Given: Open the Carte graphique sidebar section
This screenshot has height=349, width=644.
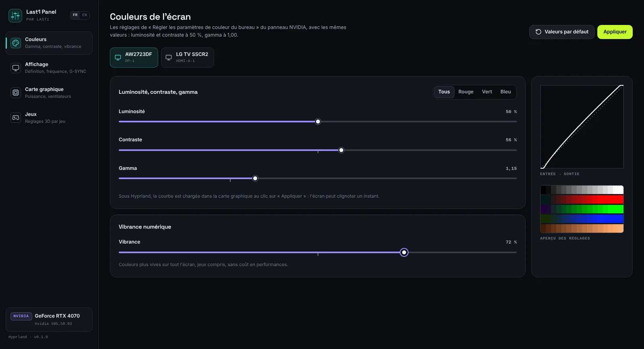Looking at the screenshot, I should click(49, 93).
